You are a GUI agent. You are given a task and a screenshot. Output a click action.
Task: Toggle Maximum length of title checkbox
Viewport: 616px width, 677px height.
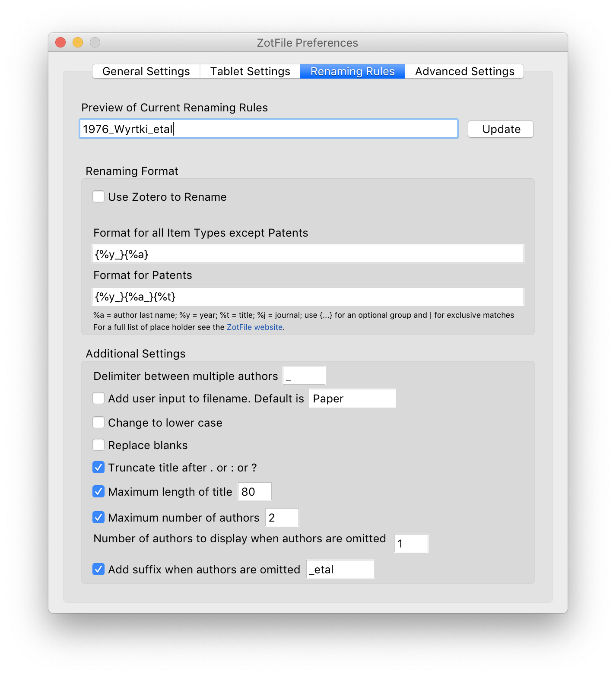pyautogui.click(x=98, y=491)
